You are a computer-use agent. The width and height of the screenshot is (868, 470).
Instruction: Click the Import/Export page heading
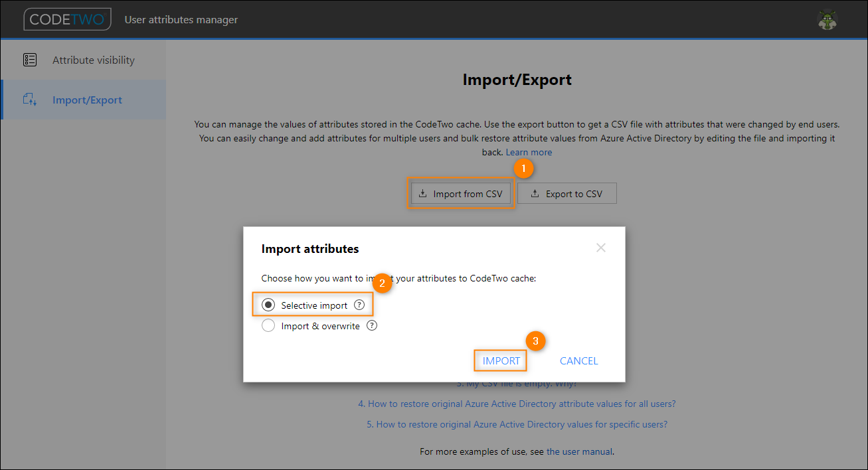517,80
